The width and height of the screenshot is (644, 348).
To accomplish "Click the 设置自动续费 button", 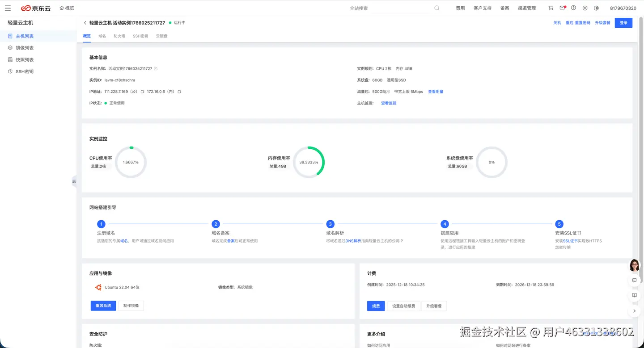I will pos(403,306).
